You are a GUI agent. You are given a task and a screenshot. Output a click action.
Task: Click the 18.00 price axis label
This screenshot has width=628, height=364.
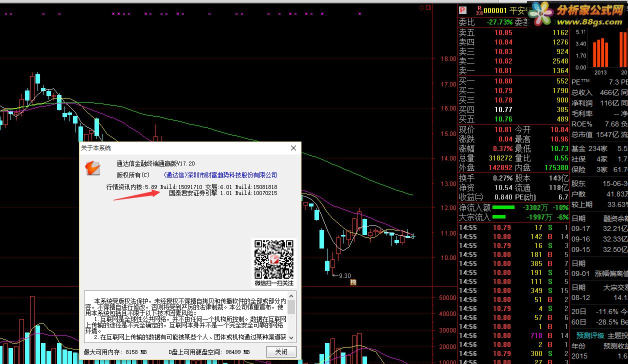[447, 58]
